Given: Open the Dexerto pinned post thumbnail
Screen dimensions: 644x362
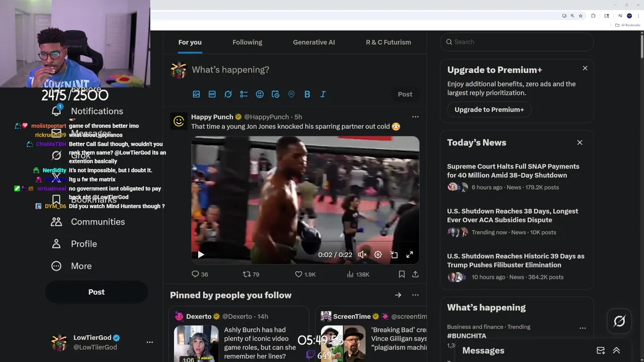Looking at the screenshot, I should (196, 344).
